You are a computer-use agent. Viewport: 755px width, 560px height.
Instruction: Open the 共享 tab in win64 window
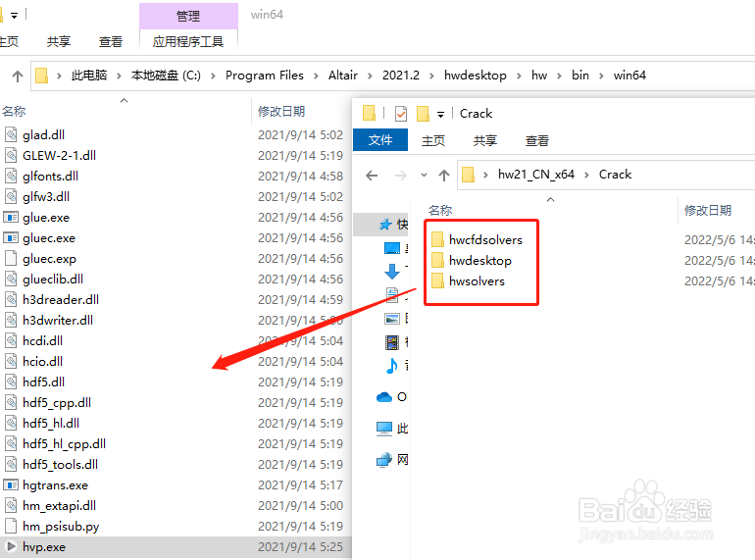click(59, 42)
